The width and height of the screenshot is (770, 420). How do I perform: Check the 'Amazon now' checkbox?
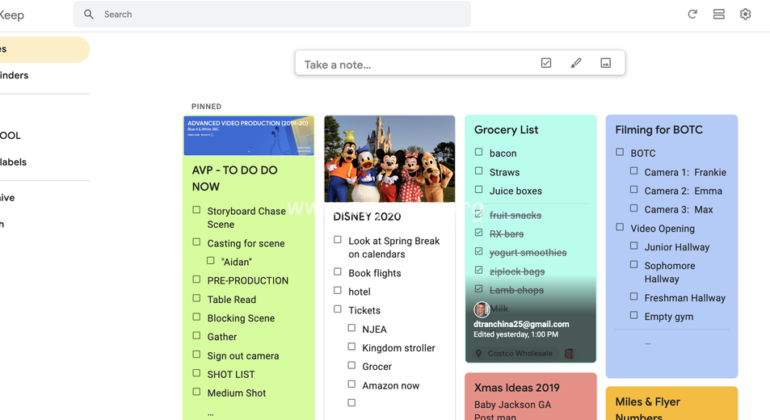352,384
